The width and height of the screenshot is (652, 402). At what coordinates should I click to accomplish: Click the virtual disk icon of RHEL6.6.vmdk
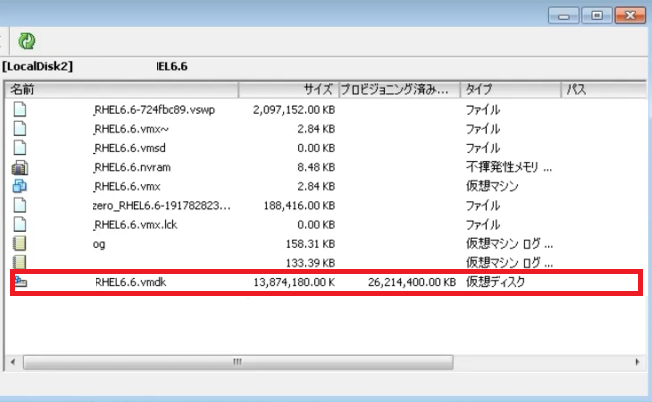pyautogui.click(x=21, y=281)
